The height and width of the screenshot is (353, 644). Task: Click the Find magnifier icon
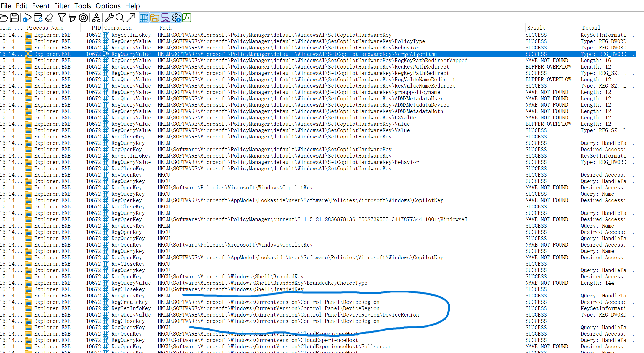click(120, 18)
